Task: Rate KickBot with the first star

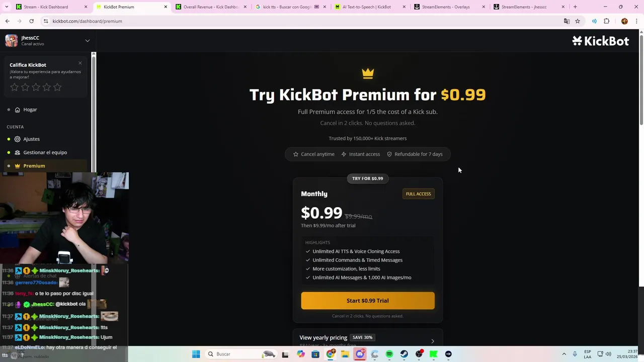Action: (x=15, y=87)
